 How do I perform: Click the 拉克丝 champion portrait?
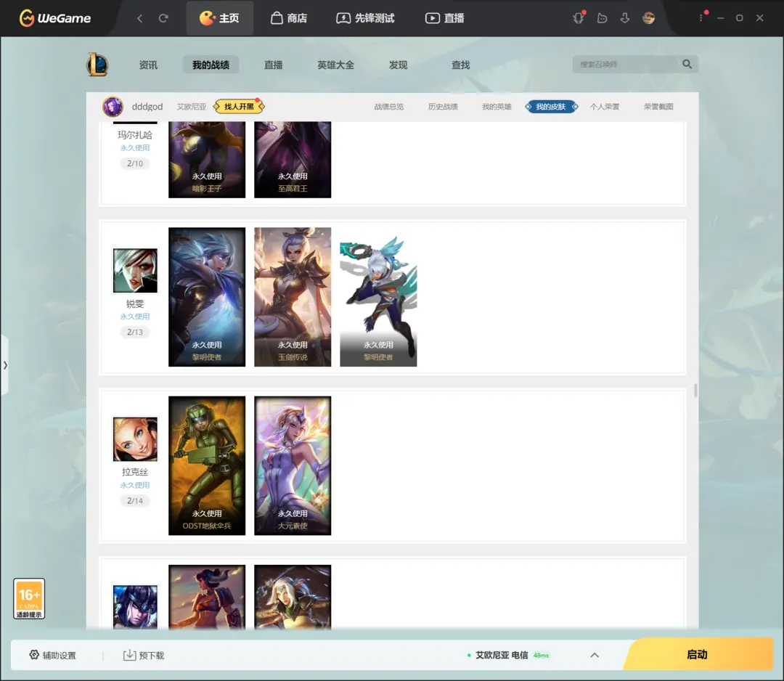tap(135, 439)
